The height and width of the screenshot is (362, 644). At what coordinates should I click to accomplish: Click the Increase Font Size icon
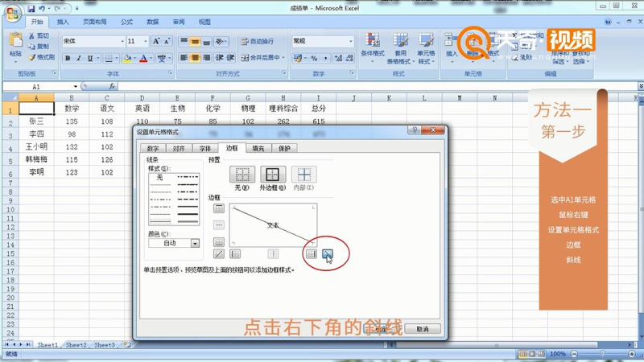click(156, 41)
